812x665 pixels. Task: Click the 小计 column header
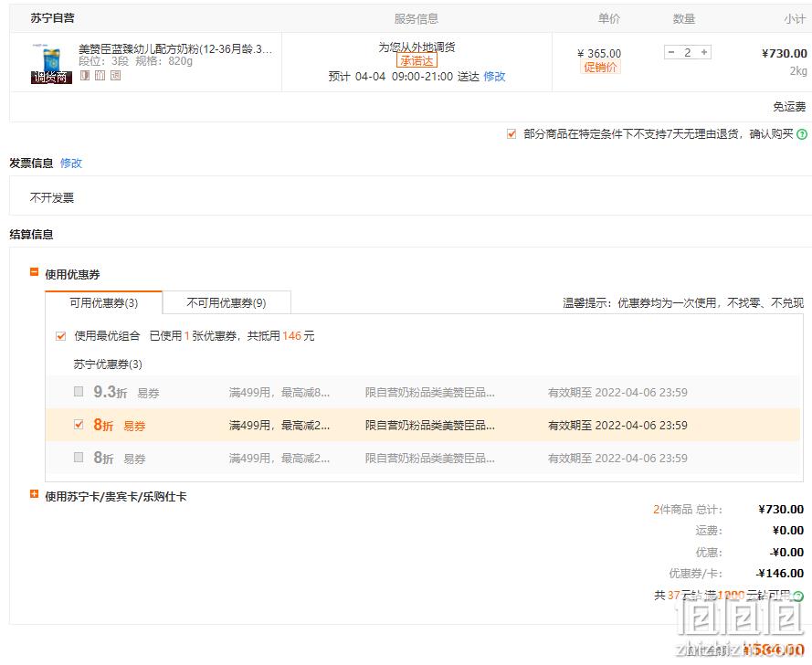(x=795, y=18)
